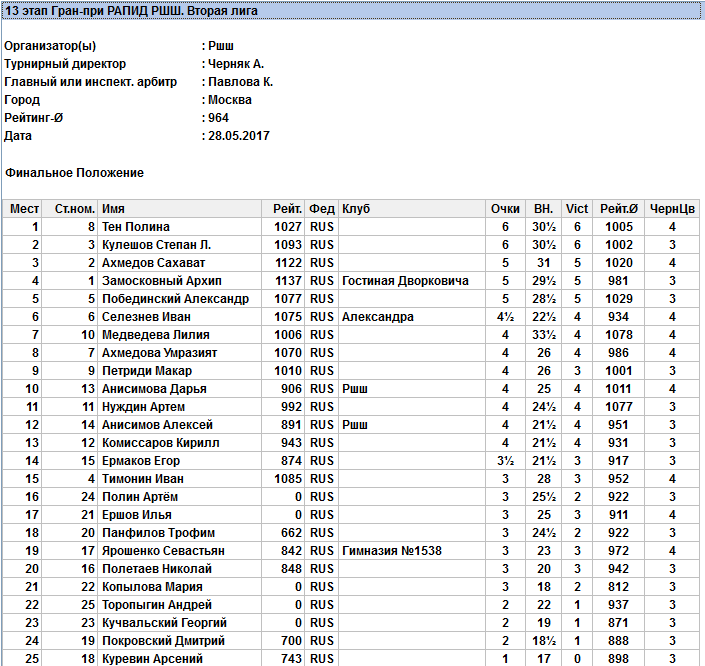Click points value 3½ in Ермаков Егор row

tap(505, 460)
